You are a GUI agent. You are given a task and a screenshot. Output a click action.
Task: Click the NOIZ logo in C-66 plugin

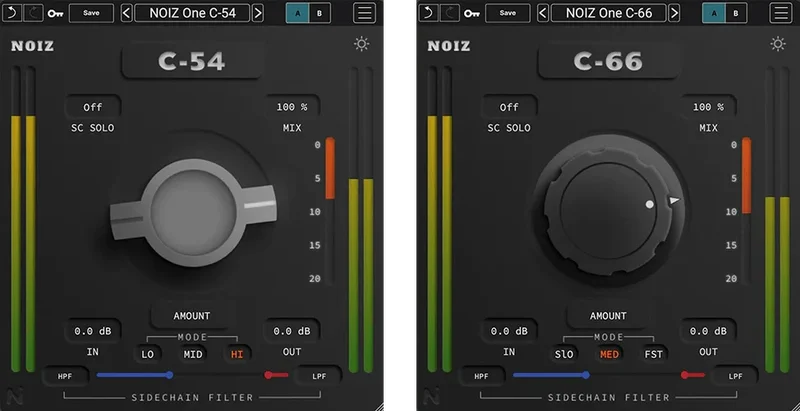(448, 46)
